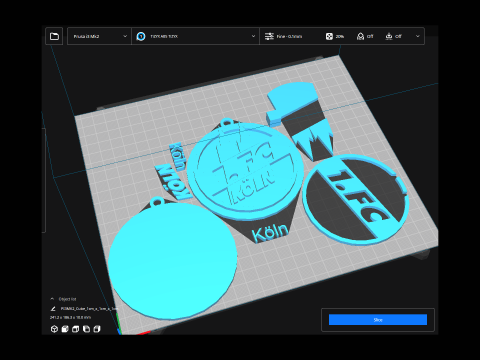Click the model dimensions text
This screenshot has width=480, height=360.
[x=70, y=318]
